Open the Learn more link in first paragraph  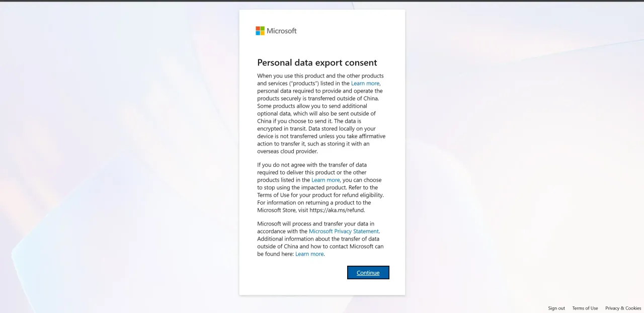point(365,84)
